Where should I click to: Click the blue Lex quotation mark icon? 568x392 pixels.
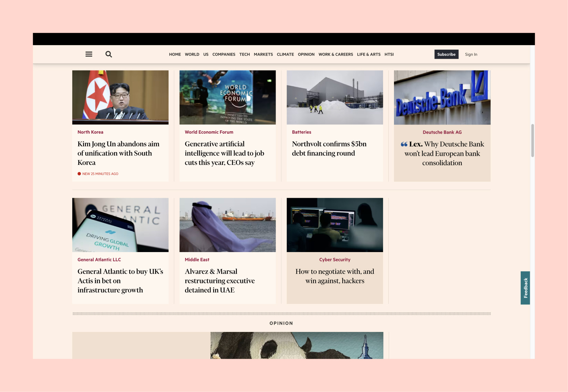404,144
